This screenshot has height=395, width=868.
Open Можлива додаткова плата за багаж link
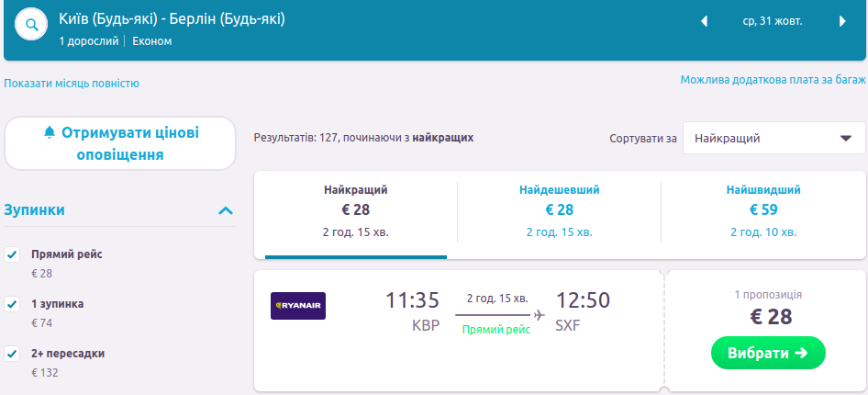(773, 80)
